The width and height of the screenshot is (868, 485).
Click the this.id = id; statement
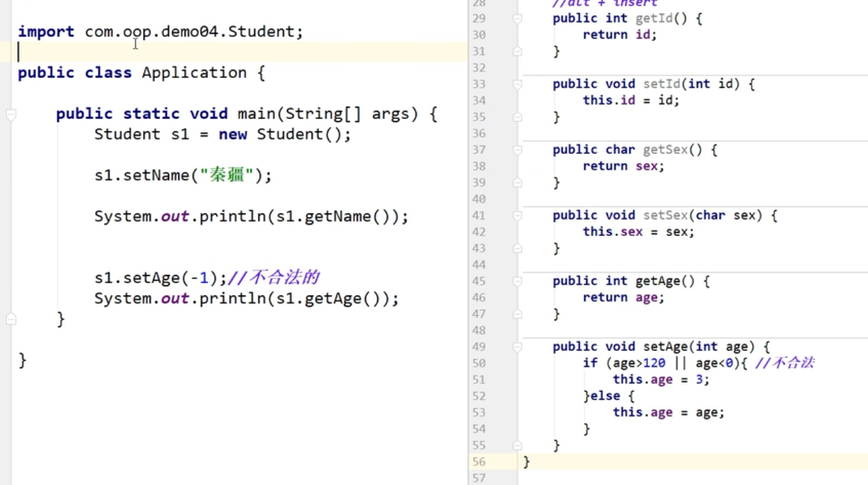(x=631, y=101)
